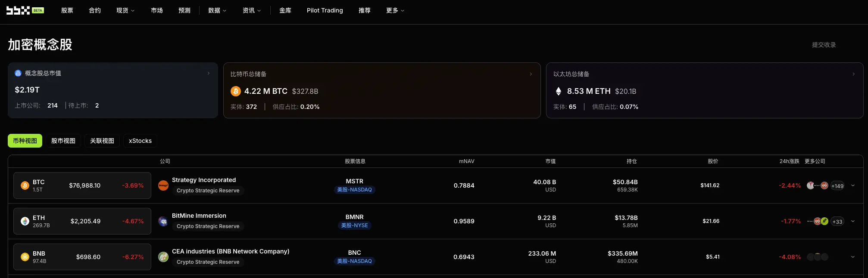This screenshot has height=278, width=868.
Task: Click the BNB coin icon in the list
Action: [25, 257]
